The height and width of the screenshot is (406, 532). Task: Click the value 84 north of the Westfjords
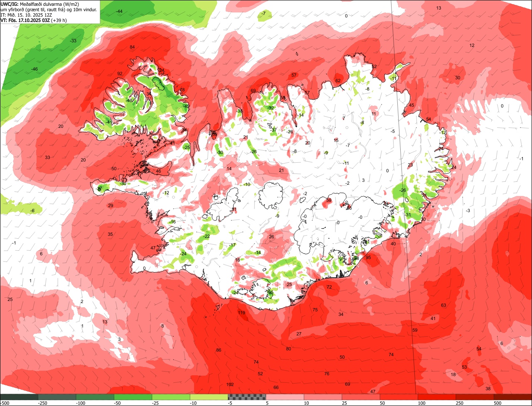[133, 47]
